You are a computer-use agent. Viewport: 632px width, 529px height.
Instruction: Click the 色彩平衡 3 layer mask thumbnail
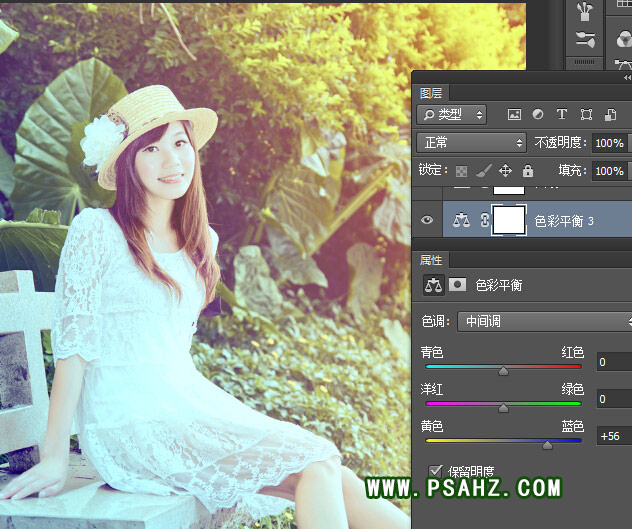[511, 220]
